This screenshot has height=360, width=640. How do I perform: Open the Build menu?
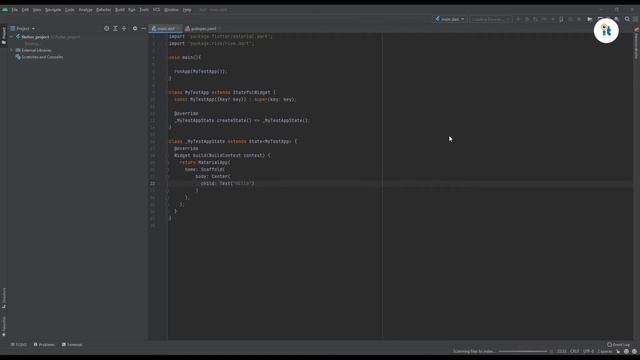[x=120, y=9]
